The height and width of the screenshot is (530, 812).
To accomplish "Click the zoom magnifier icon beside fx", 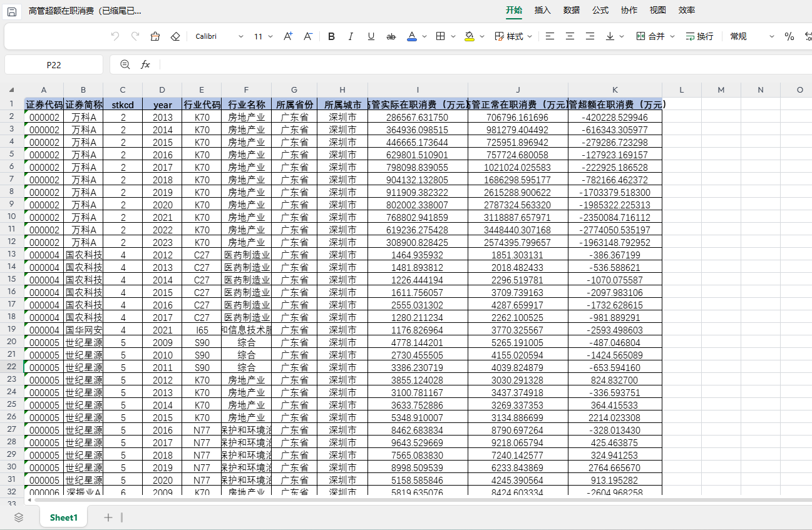I will [125, 64].
